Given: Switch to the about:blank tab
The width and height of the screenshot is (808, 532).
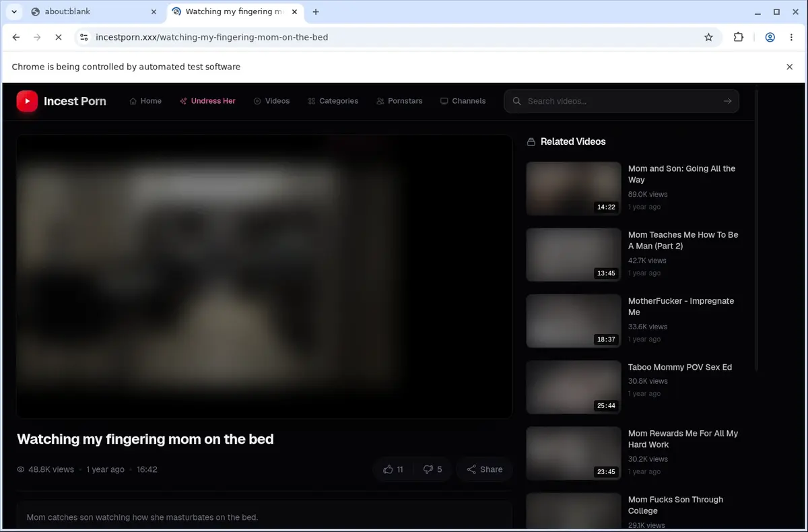Looking at the screenshot, I should [93, 11].
